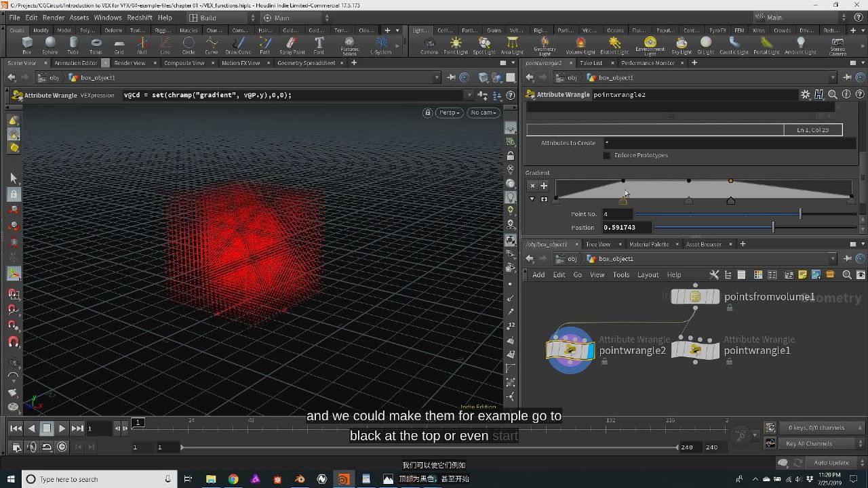This screenshot has height=488, width=868.
Task: Select the orange gradient ramp handle marker
Action: click(x=623, y=201)
